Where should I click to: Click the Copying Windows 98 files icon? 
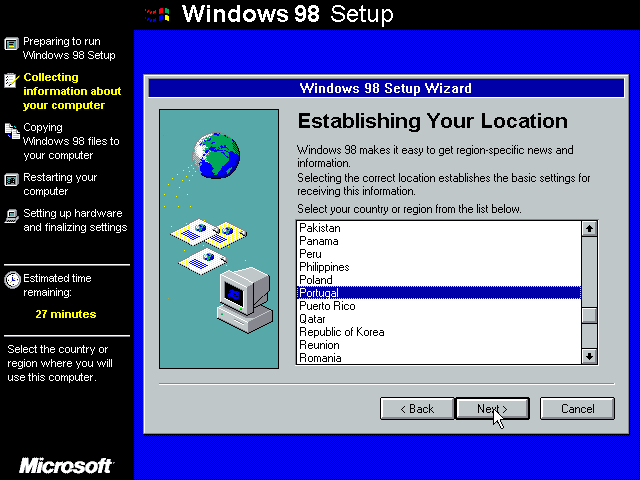[x=11, y=130]
